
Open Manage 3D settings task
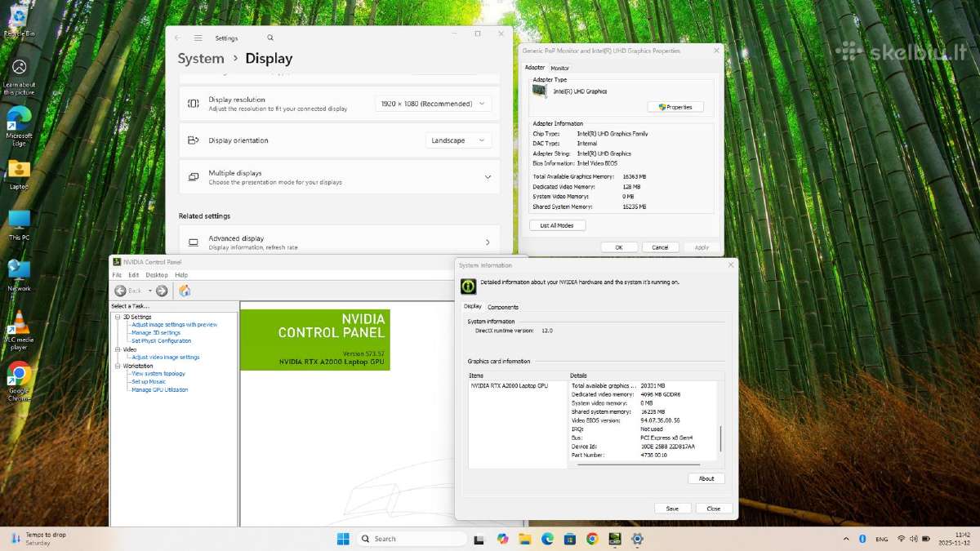click(x=156, y=333)
